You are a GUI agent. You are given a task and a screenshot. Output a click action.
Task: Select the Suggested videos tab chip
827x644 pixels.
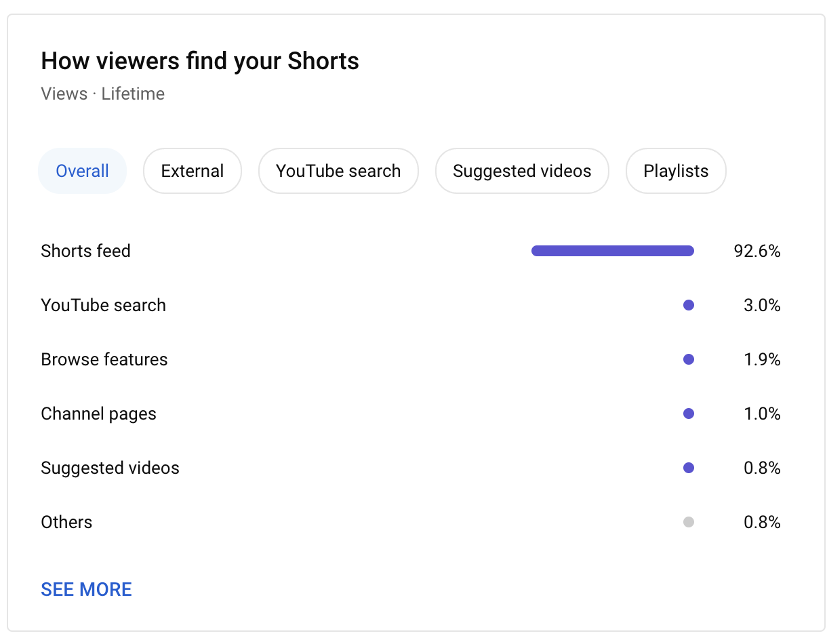[522, 171]
